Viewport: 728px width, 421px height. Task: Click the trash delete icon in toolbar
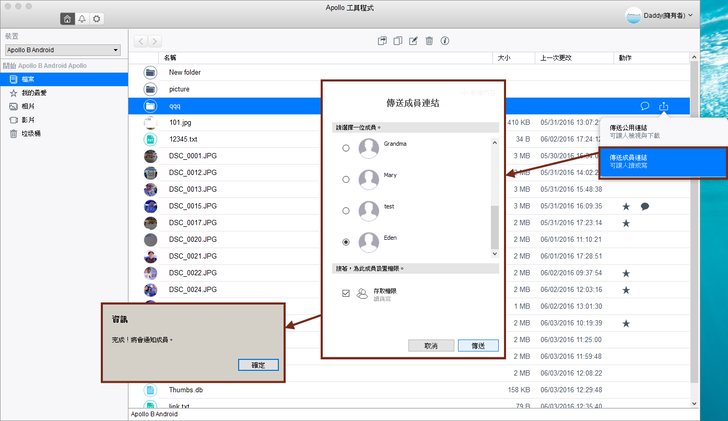point(429,41)
